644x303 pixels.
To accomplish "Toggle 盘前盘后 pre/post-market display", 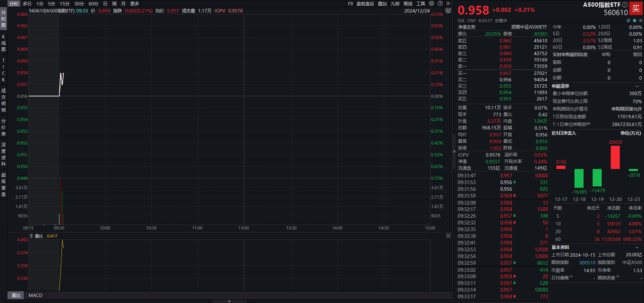I will pyautogui.click(x=365, y=4).
